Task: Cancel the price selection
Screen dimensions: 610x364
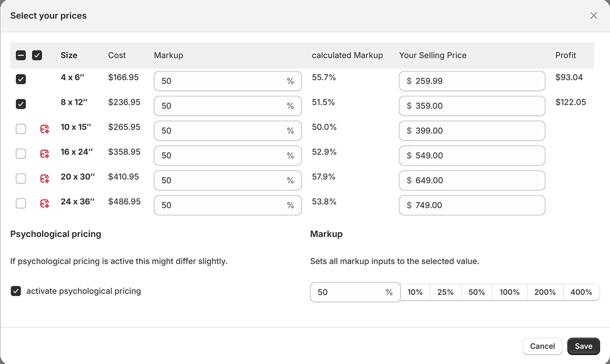Action: pos(542,346)
